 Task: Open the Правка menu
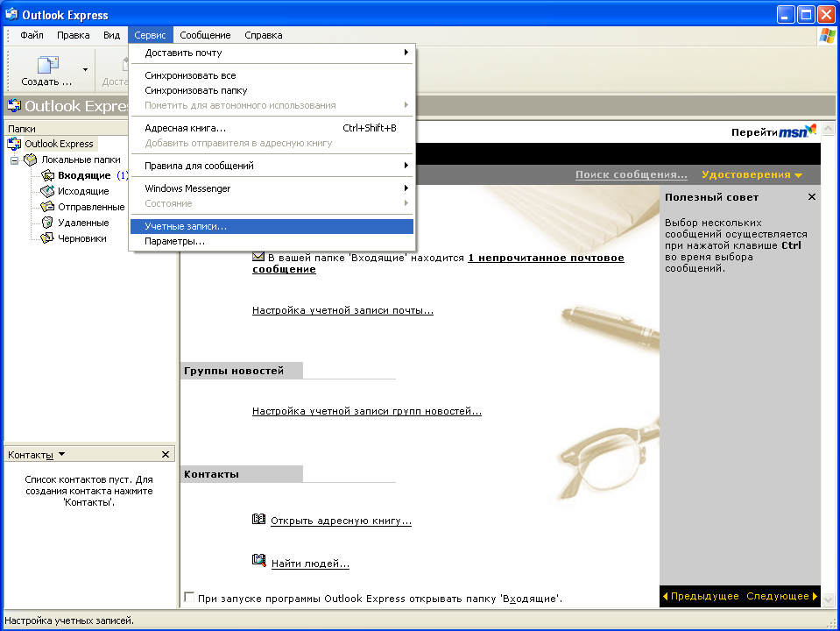coord(74,35)
